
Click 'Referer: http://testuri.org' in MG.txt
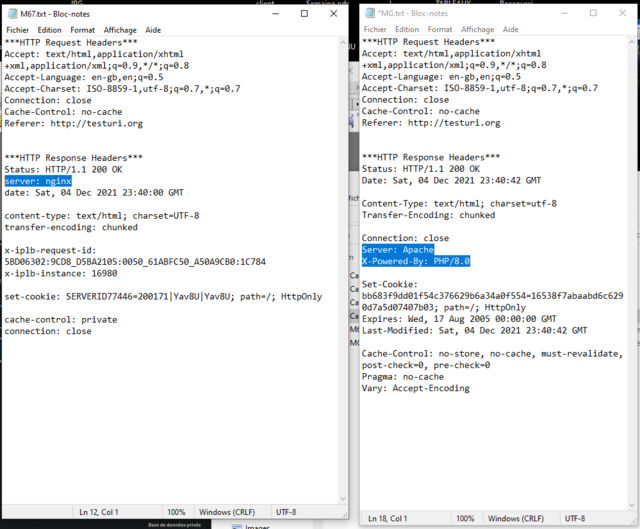[431, 122]
